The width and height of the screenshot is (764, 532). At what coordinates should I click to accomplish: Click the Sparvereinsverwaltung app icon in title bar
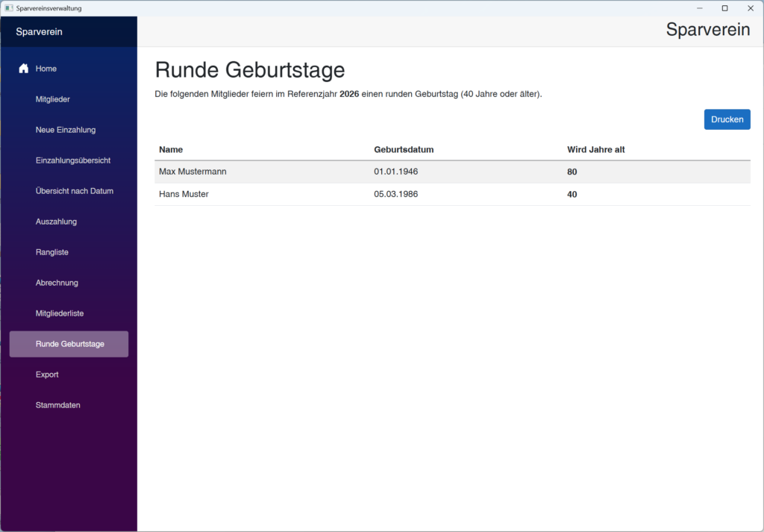click(x=9, y=8)
